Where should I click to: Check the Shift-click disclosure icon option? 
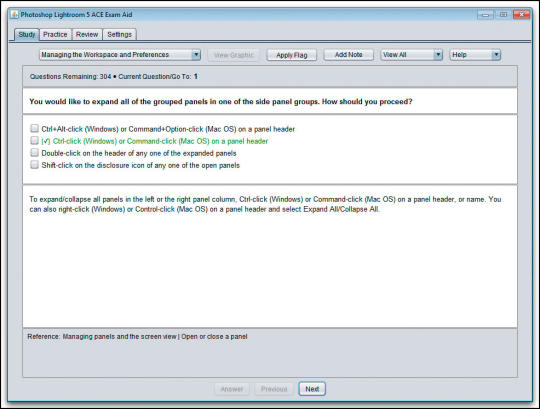[x=34, y=165]
